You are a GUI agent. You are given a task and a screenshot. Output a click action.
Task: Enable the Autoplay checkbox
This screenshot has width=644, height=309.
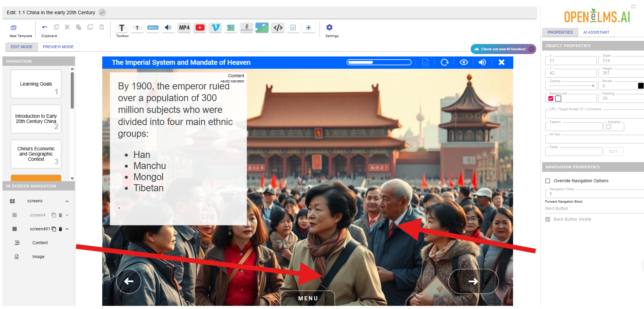tap(609, 126)
